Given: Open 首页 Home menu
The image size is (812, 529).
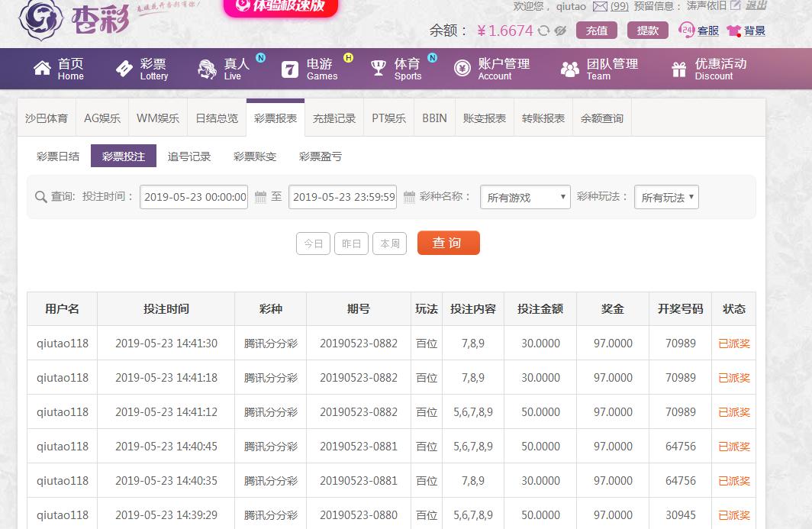Looking at the screenshot, I should 59,69.
